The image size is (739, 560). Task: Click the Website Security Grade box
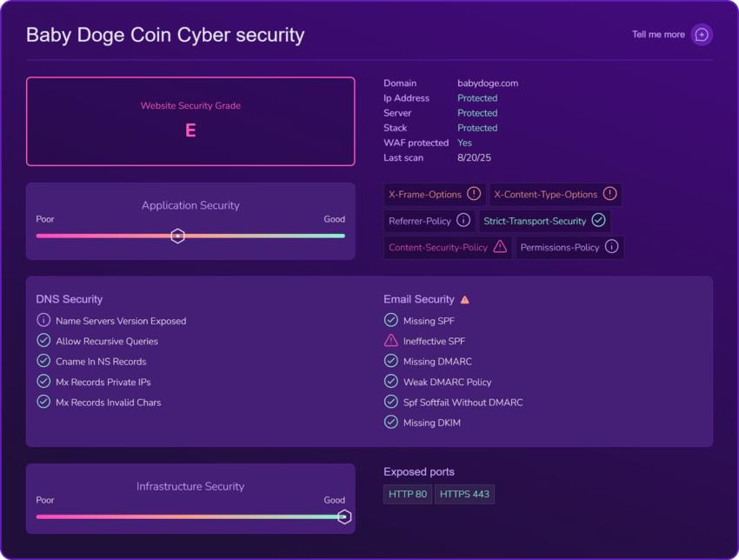coord(190,121)
